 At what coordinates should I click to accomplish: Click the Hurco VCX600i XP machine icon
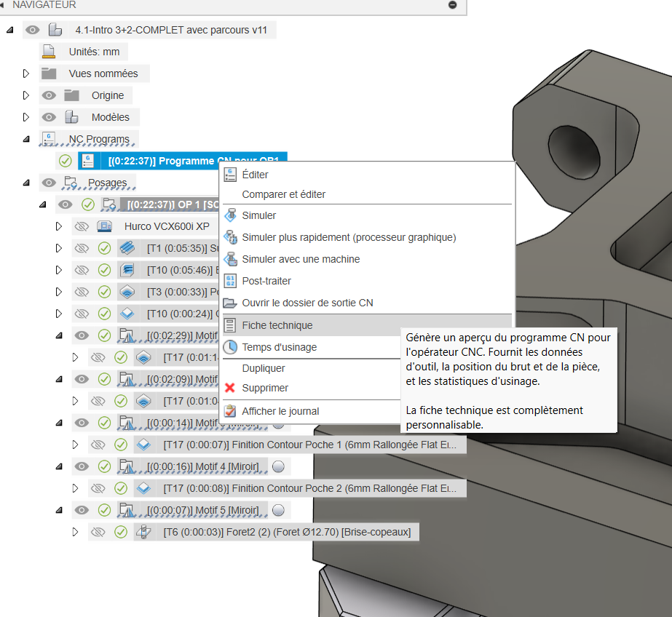pos(104,226)
